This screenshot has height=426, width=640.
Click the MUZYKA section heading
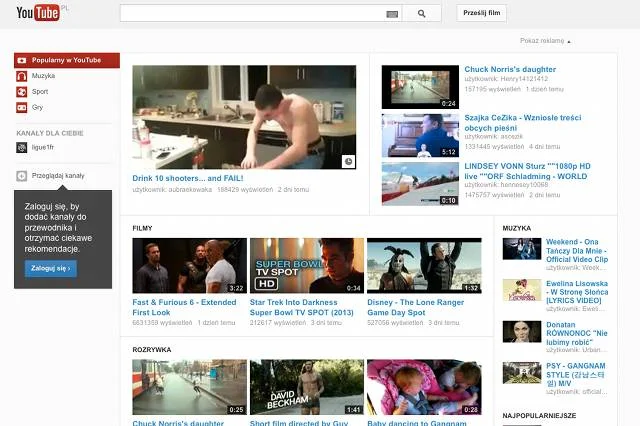point(517,229)
